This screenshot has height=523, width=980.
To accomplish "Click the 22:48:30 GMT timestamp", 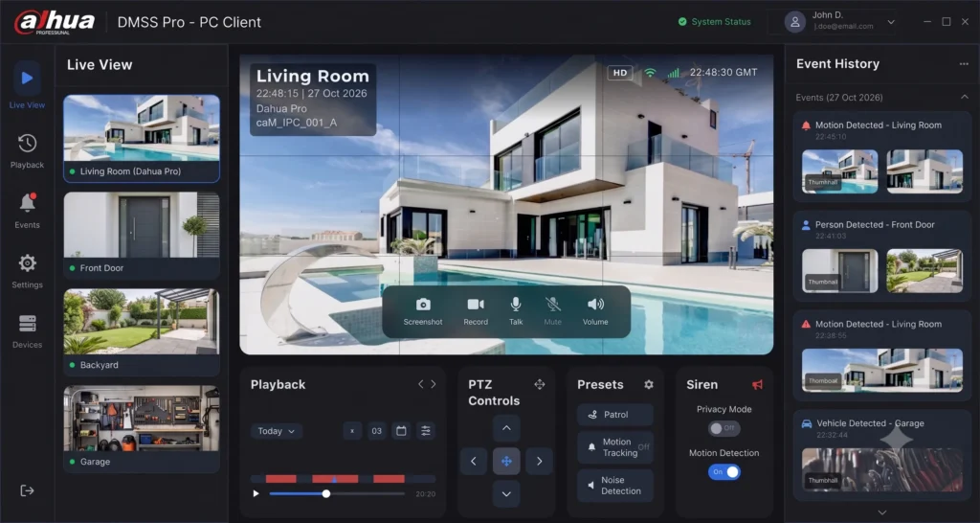I will click(x=724, y=73).
